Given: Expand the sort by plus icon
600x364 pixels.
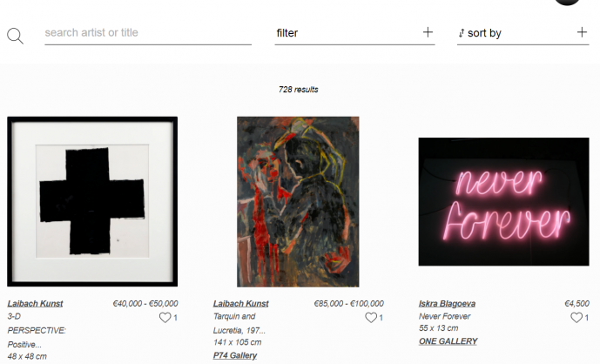Looking at the screenshot, I should (582, 32).
